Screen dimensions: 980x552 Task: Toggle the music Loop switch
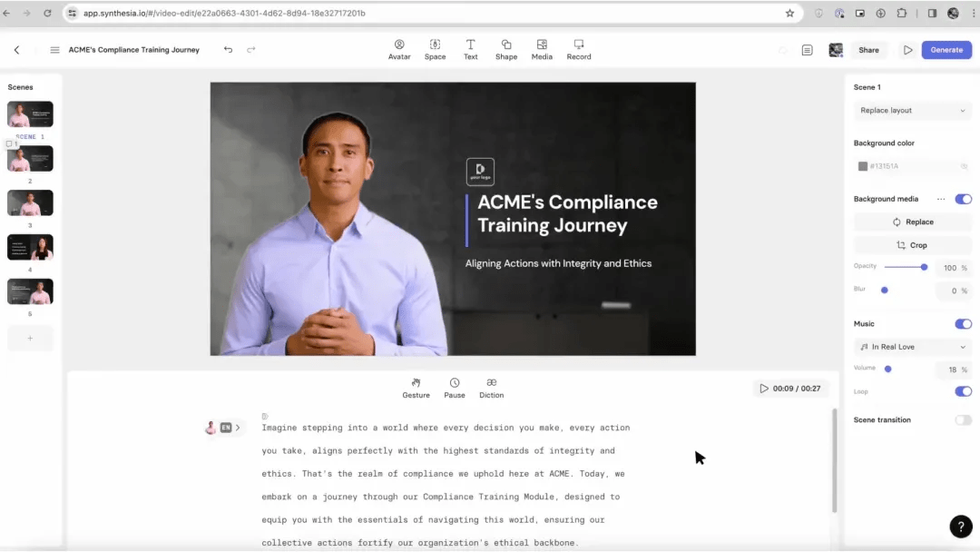coord(963,391)
